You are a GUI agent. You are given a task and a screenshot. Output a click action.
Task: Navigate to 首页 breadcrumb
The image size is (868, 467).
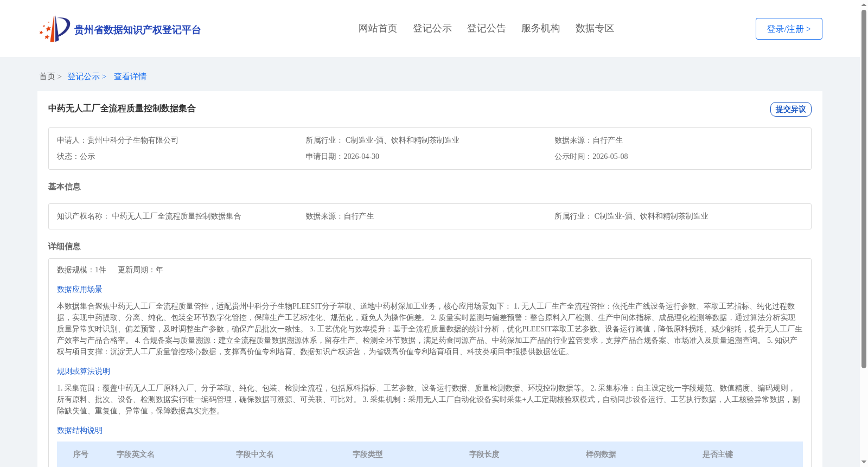point(47,76)
